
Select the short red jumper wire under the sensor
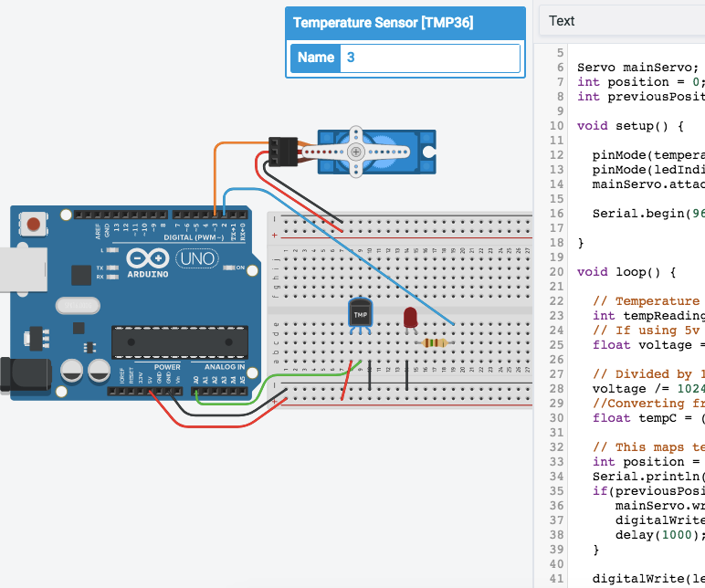coord(346,380)
